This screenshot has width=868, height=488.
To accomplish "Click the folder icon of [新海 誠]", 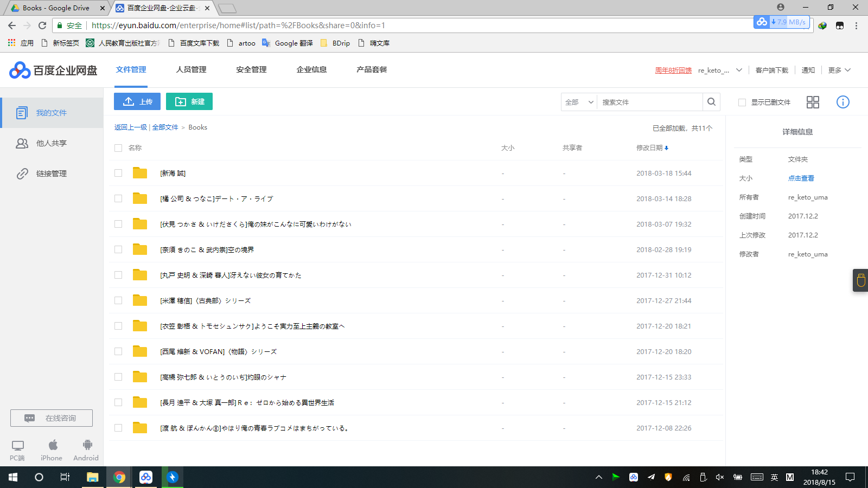I will [x=140, y=173].
